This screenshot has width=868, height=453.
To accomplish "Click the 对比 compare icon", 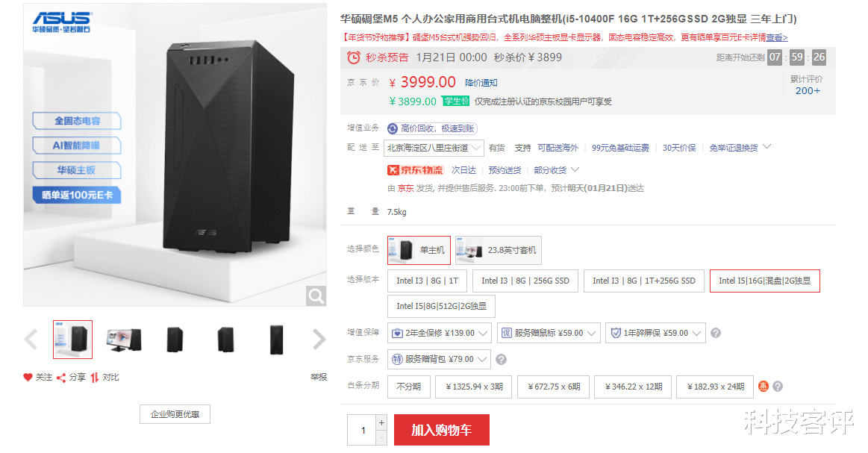I will point(94,377).
